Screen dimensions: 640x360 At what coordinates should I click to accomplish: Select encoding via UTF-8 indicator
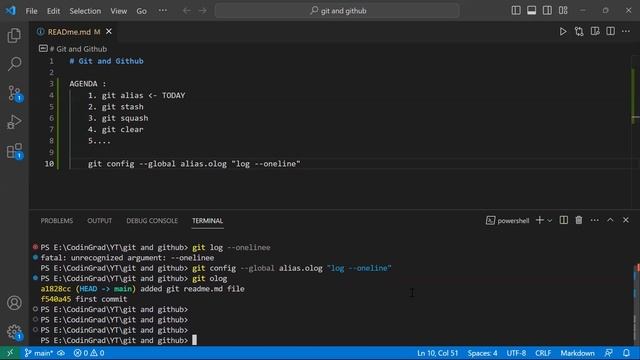(516, 353)
